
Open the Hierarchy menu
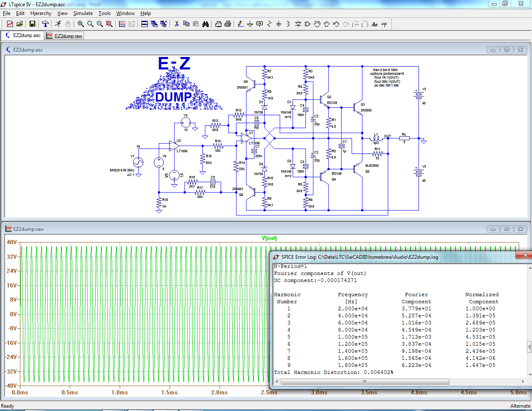tap(41, 13)
